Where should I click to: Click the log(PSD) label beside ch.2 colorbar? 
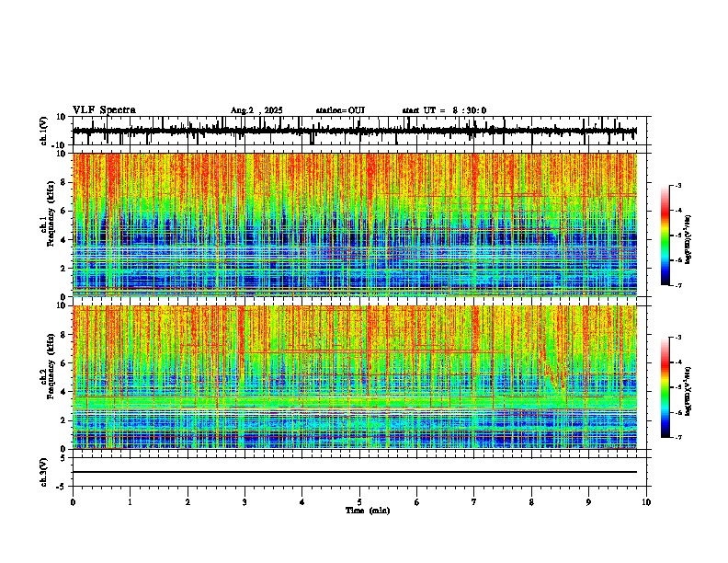tap(688, 391)
